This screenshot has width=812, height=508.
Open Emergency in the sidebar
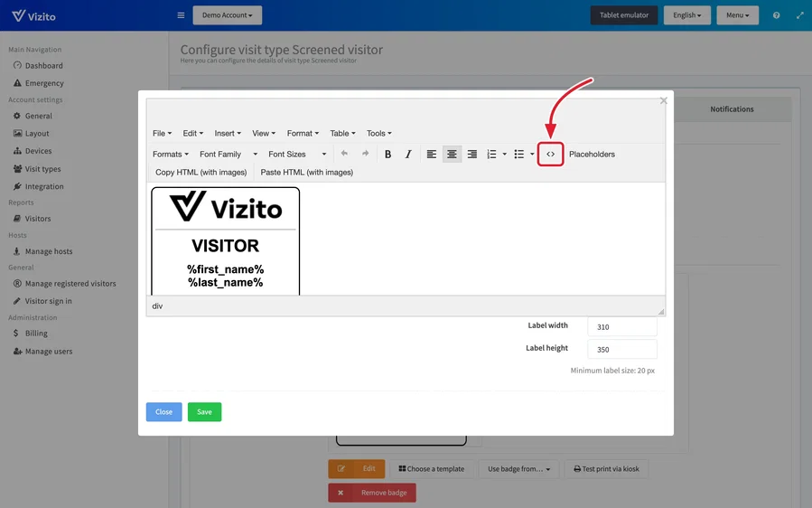(x=38, y=83)
